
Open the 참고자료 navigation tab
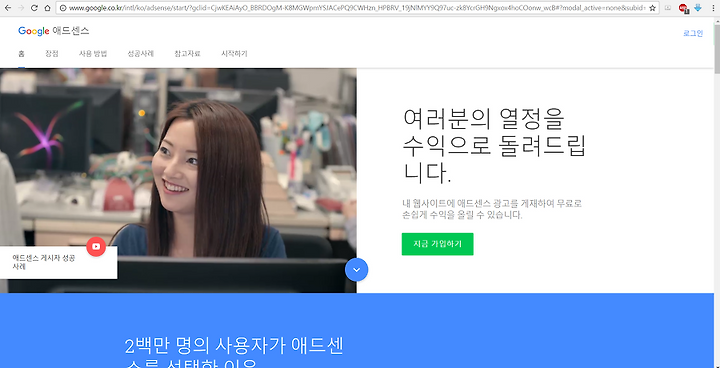point(187,54)
